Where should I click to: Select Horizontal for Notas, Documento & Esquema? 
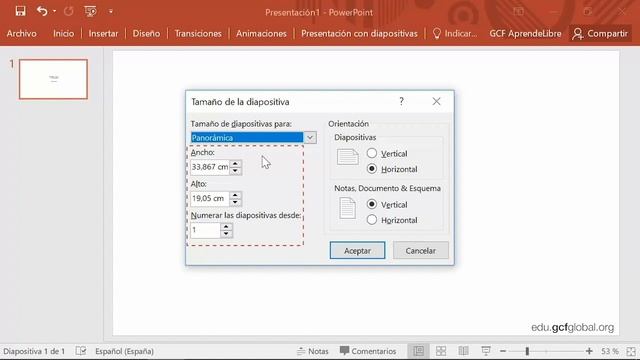371,220
